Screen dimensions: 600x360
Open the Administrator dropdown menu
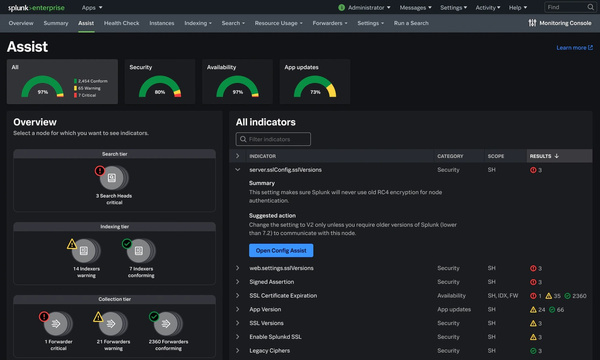pyautogui.click(x=369, y=7)
